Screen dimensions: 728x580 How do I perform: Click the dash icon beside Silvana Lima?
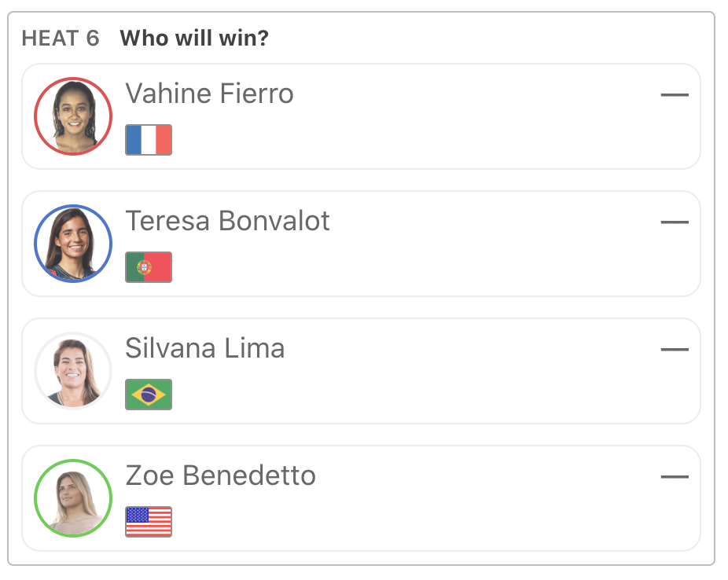tap(675, 350)
